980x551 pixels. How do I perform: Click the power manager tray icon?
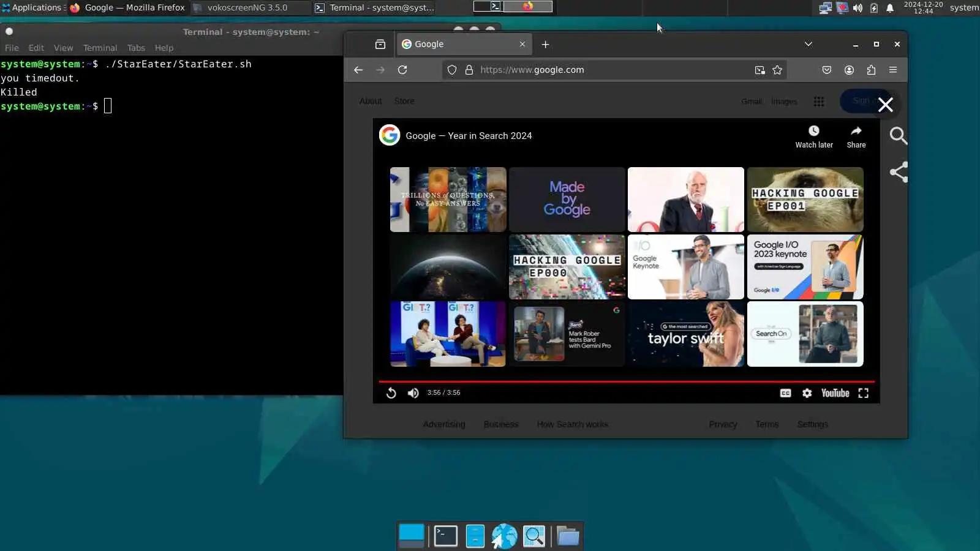874,8
